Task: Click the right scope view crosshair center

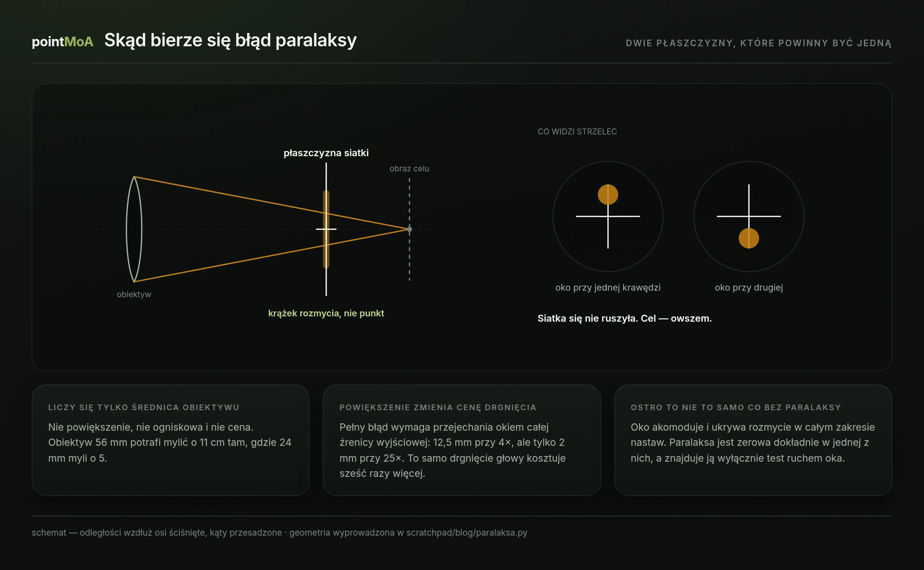Action: 749,216
